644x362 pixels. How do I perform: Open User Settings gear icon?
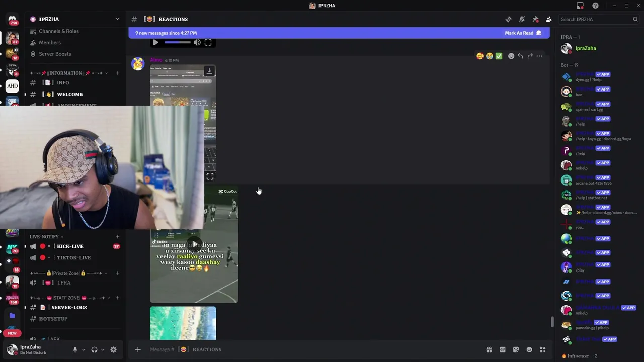[x=113, y=350]
